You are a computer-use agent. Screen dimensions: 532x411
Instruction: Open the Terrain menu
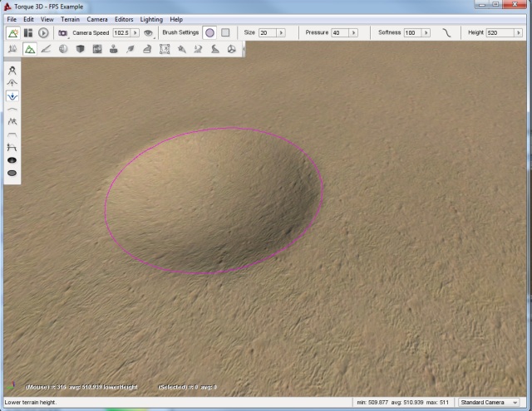pyautogui.click(x=70, y=18)
